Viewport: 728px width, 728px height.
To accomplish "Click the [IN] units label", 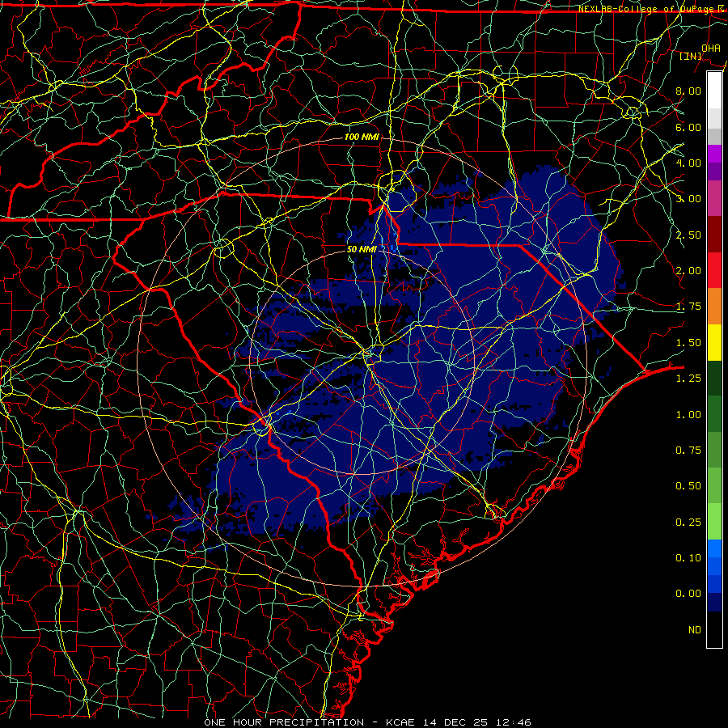I will pyautogui.click(x=691, y=56).
